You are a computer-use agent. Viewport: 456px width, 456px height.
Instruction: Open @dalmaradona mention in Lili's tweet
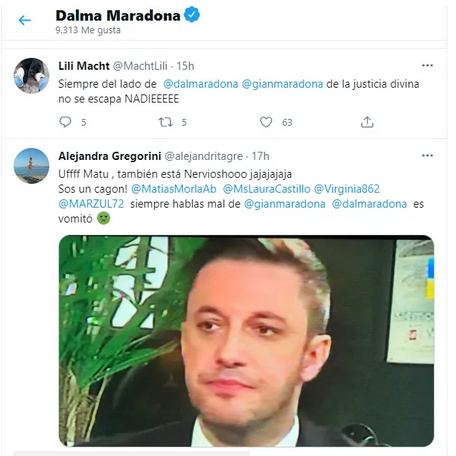coord(201,84)
